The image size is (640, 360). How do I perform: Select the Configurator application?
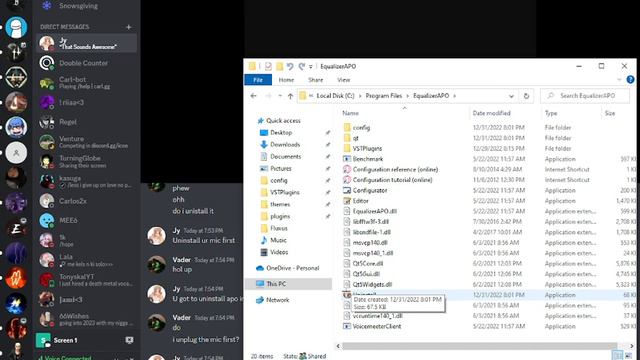[x=370, y=191]
